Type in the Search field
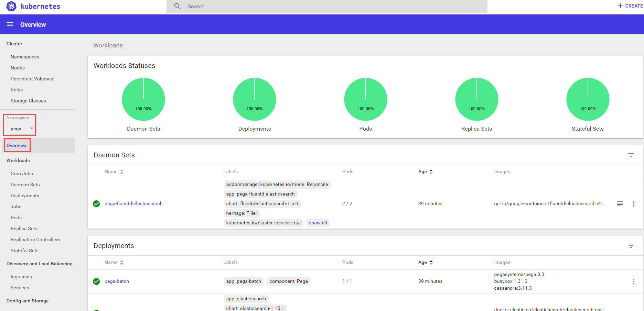This screenshot has width=644, height=311. (327, 7)
